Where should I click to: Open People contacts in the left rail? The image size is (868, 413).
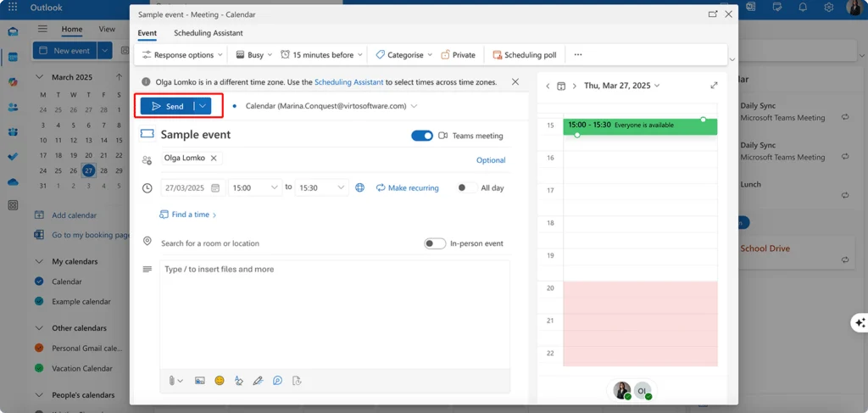(13, 107)
